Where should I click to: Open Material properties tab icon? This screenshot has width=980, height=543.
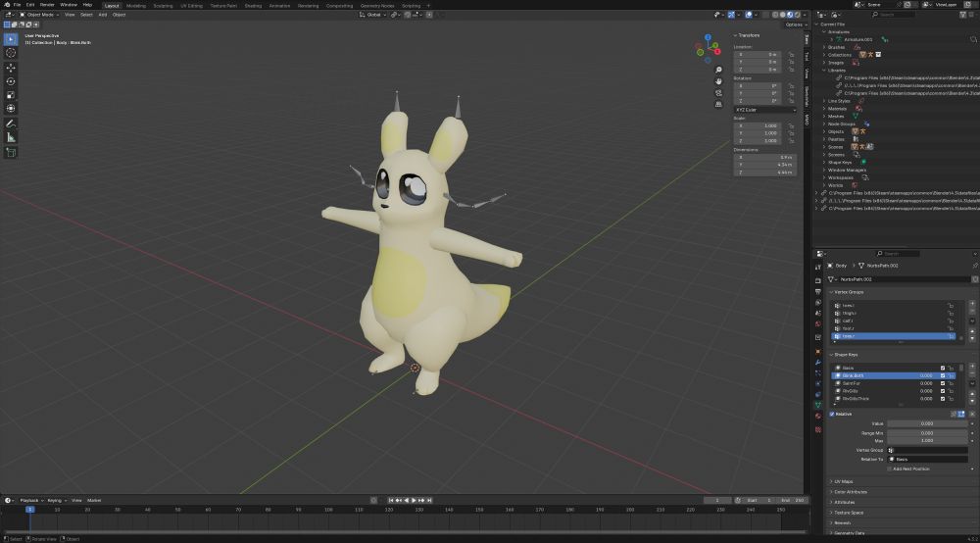pyautogui.click(x=818, y=416)
